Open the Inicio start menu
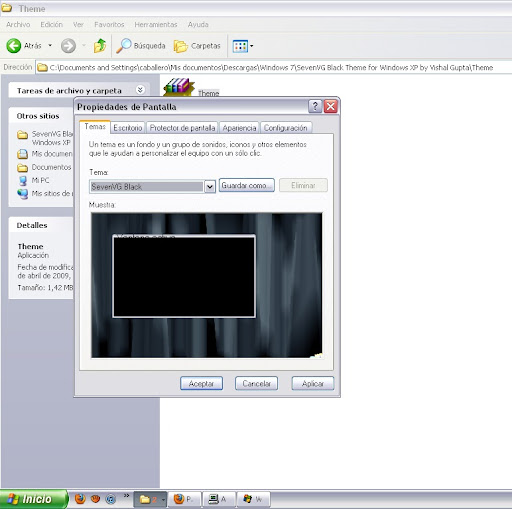The image size is (512, 509). pos(33,499)
